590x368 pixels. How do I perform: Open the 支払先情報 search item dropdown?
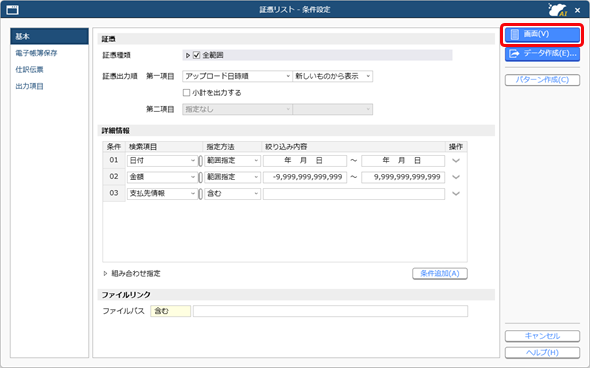tap(162, 194)
